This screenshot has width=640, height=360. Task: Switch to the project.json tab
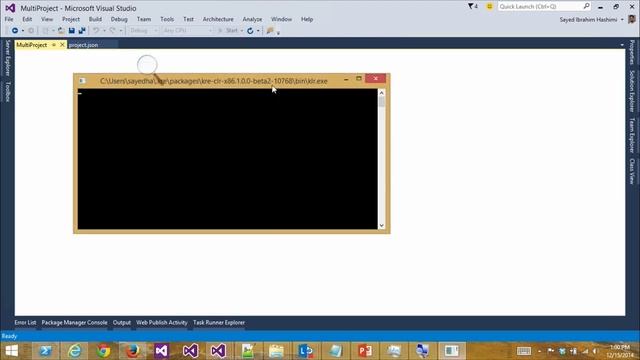coord(83,45)
